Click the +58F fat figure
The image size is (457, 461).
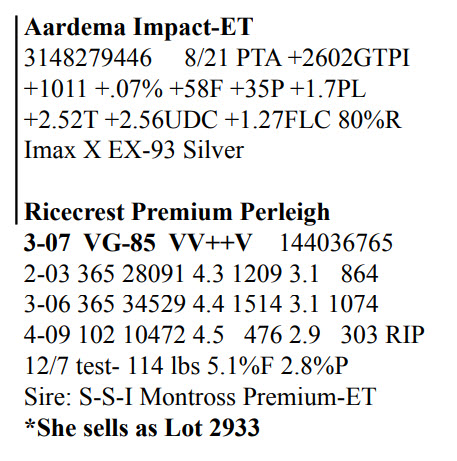tap(196, 89)
